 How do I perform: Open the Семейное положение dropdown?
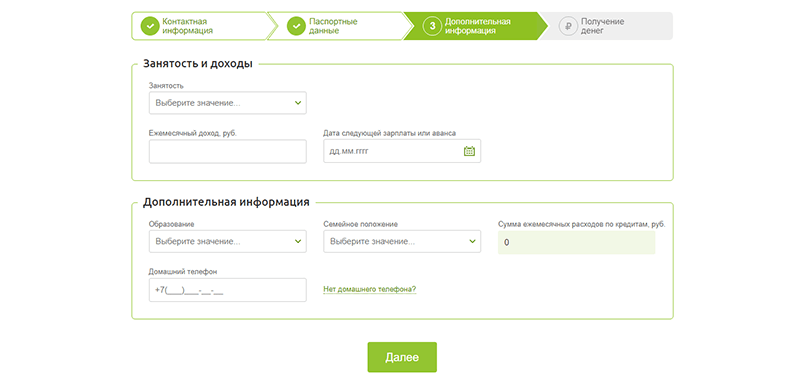pos(402,241)
